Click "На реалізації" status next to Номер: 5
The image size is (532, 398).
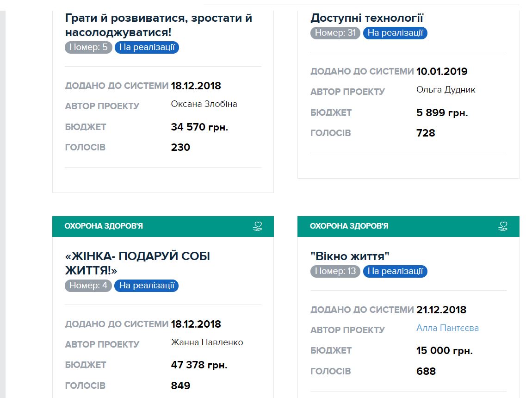pyautogui.click(x=147, y=47)
